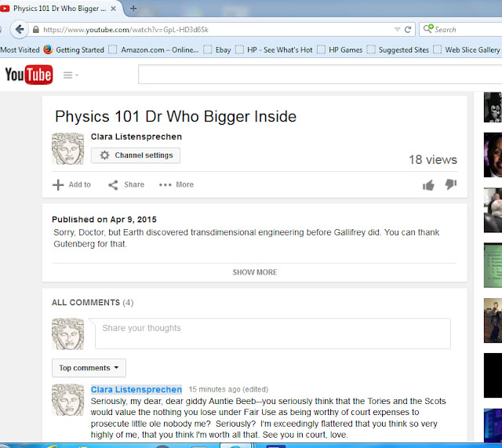
Task: Click the YouTube search input box
Action: pos(320,75)
